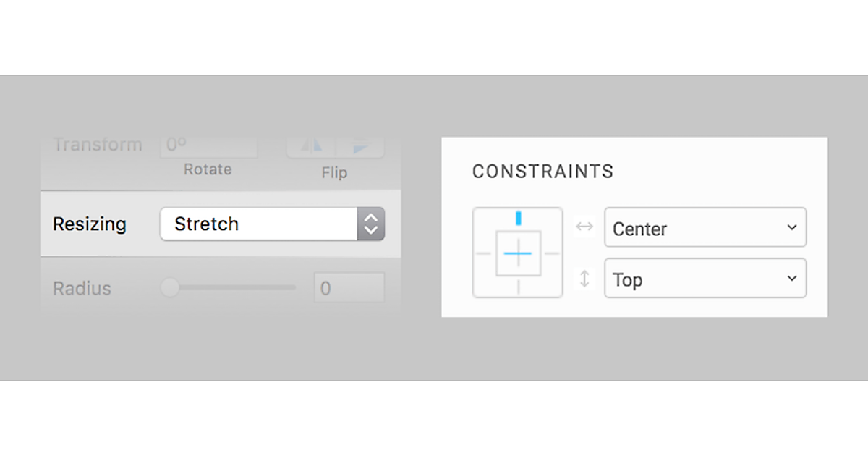Select the center cross in constraints box
The height and width of the screenshot is (456, 868).
click(518, 253)
